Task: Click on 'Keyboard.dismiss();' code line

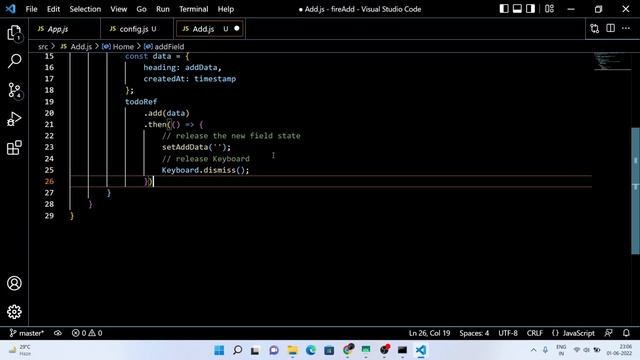Action: [x=205, y=170]
